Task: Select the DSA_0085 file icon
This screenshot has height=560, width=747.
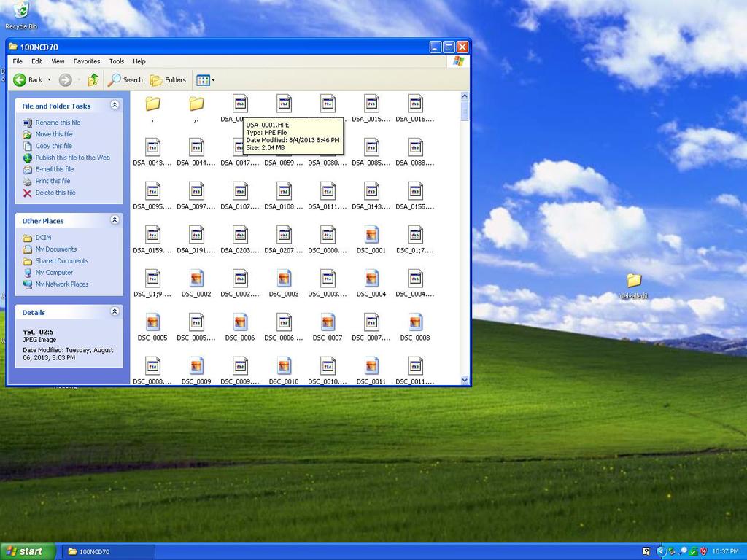Action: pyautogui.click(x=371, y=147)
